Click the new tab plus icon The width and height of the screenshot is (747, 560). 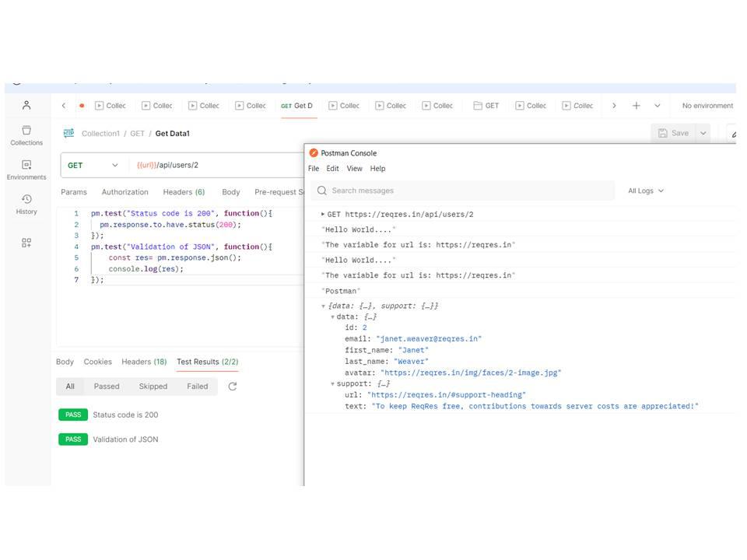point(636,106)
